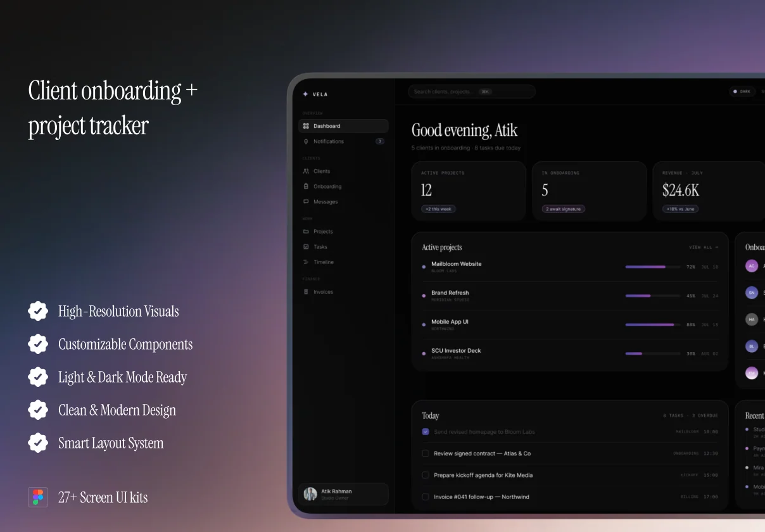
Task: Click the status dot beside Mobile App UI
Action: pos(424,324)
